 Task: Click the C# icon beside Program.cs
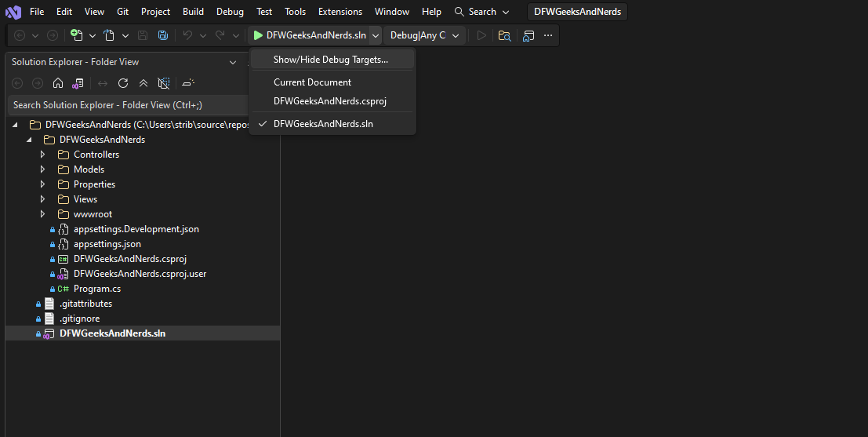pos(63,289)
